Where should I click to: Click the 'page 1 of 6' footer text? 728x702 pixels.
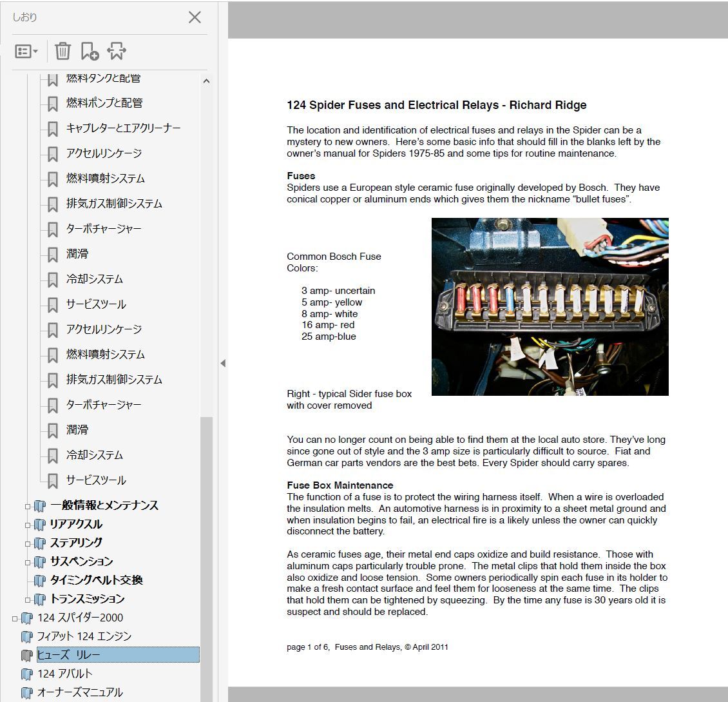(307, 647)
